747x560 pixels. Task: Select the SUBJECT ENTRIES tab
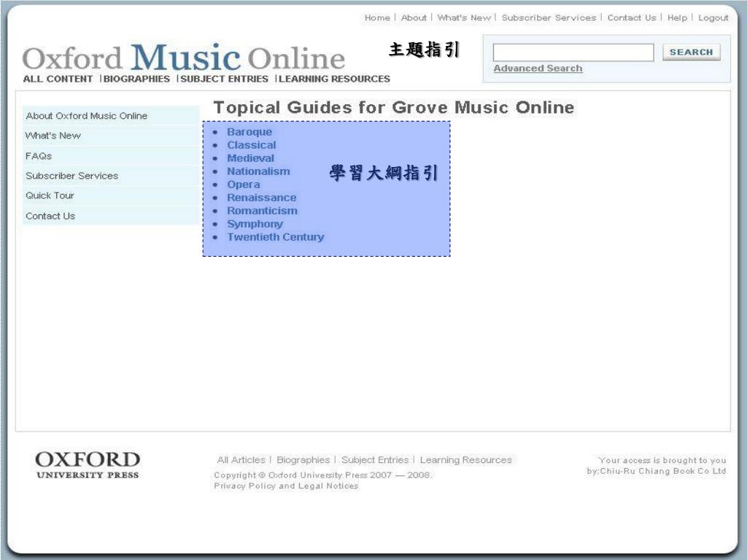click(225, 79)
